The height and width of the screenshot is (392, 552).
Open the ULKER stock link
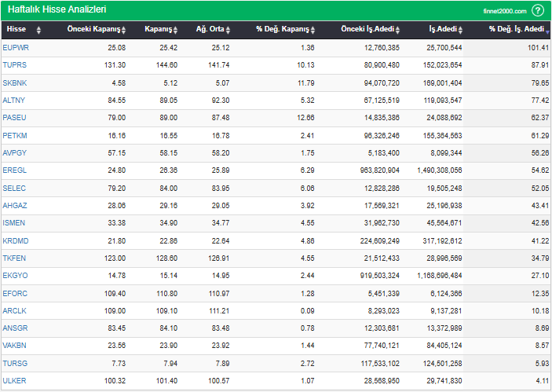[15, 380]
